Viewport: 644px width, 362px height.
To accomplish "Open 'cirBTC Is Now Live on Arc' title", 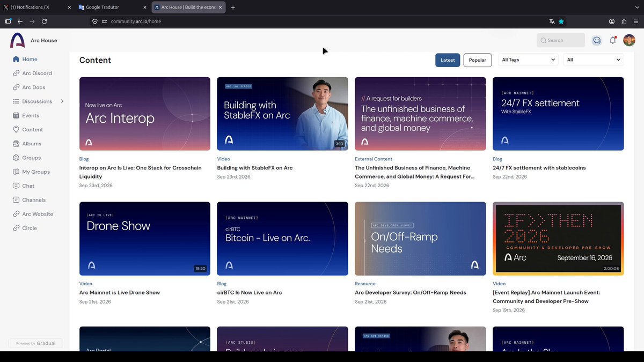I will pos(250,292).
